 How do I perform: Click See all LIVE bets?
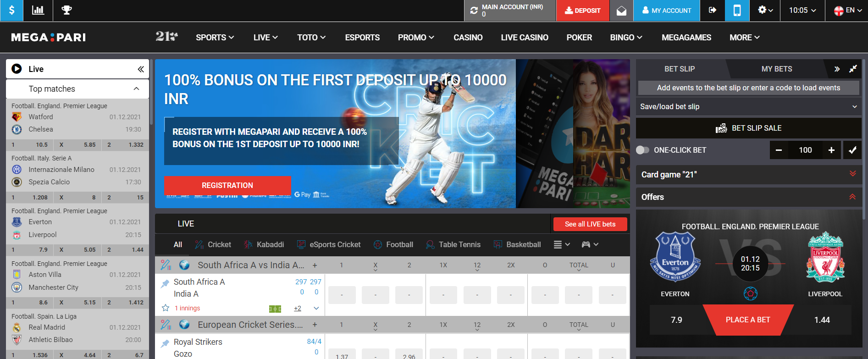pos(590,224)
